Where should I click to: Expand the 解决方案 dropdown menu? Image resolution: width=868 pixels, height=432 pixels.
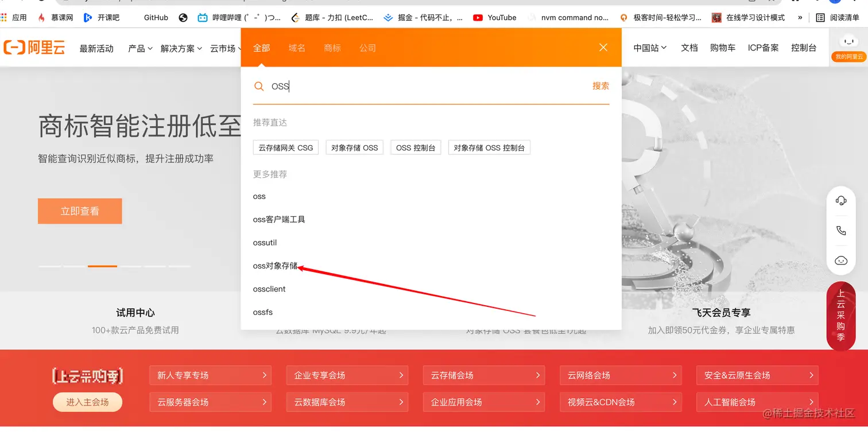click(x=181, y=48)
